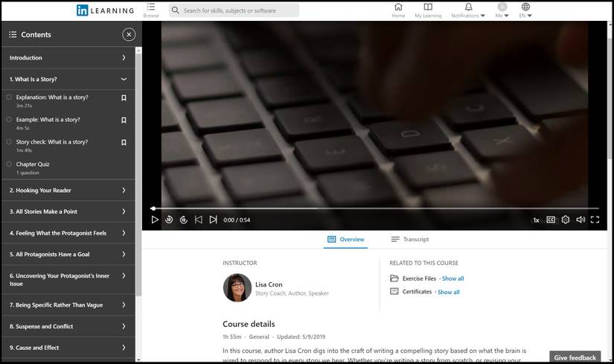The image size is (614, 364).
Task: Click the Exercise Files folder icon
Action: pyautogui.click(x=394, y=278)
